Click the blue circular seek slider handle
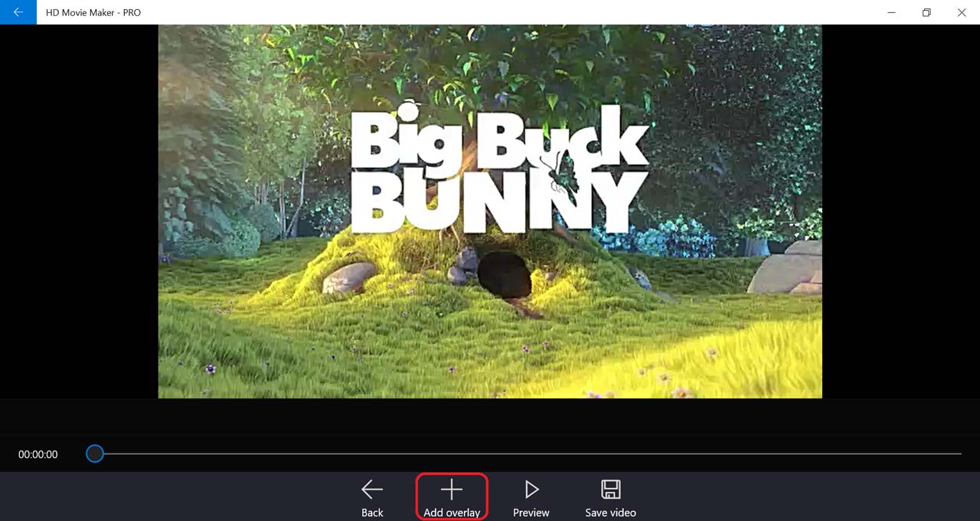Viewport: 980px width, 521px height. click(x=95, y=454)
